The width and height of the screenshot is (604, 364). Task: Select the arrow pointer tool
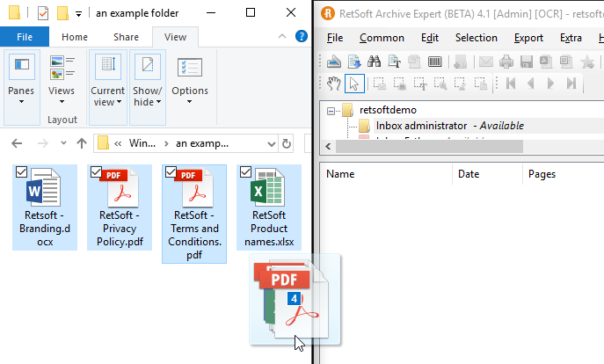click(354, 84)
